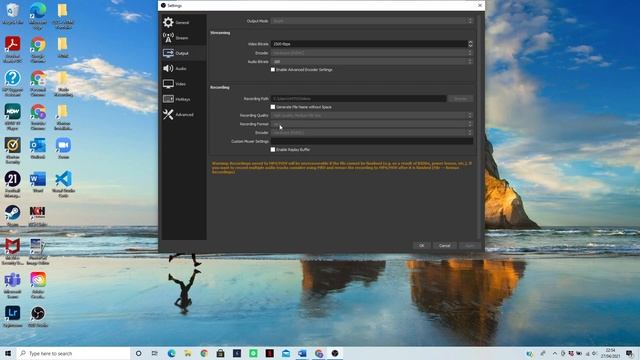Launch the NOW TV Player desktop shortcut
This screenshot has width=640, height=360.
coord(13,116)
